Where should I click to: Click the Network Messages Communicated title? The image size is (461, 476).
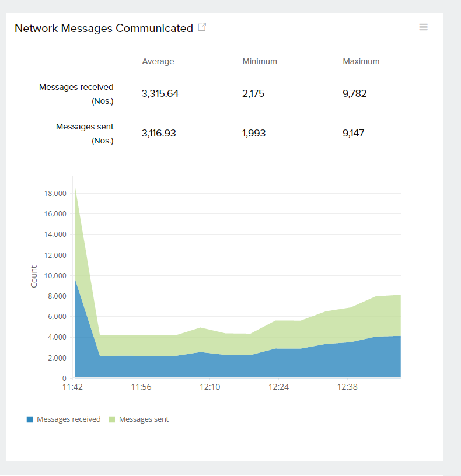point(103,28)
